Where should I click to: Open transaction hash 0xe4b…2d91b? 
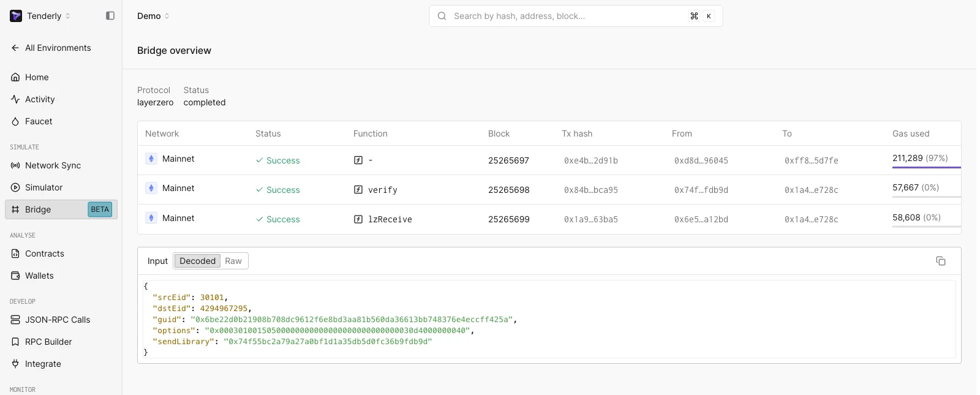tap(591, 160)
